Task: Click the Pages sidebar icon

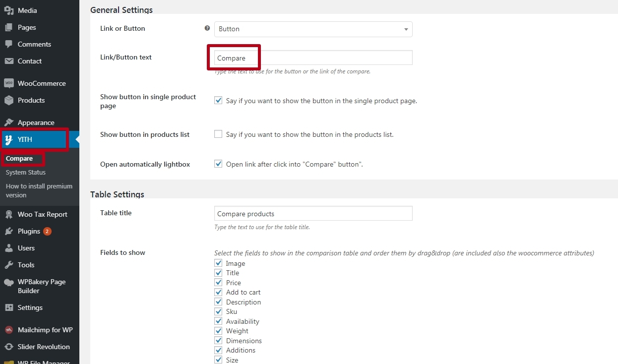Action: pyautogui.click(x=9, y=27)
